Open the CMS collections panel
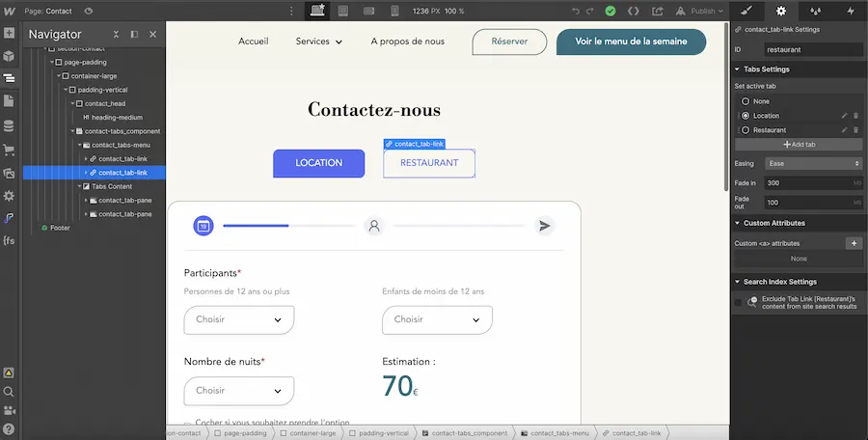The image size is (868, 440). click(x=9, y=126)
